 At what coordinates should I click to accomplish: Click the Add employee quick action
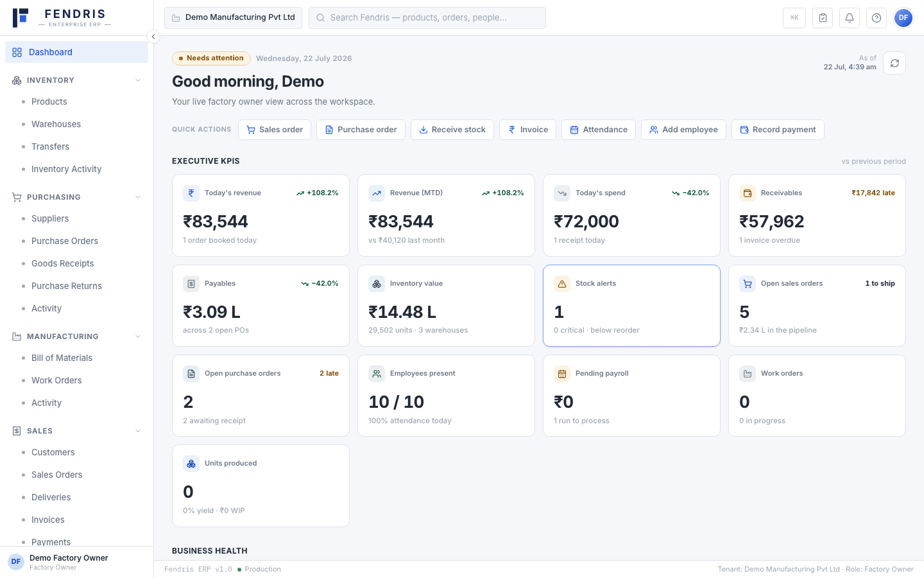tap(683, 130)
